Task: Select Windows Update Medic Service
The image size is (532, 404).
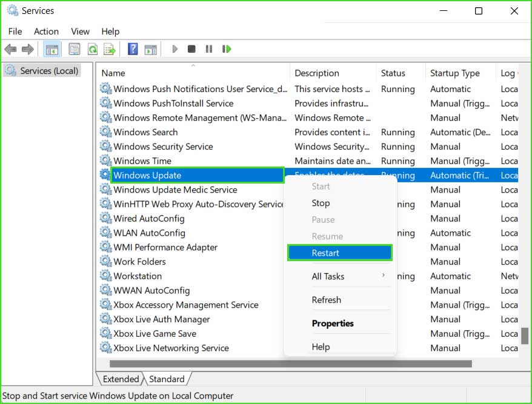Action: tap(175, 189)
